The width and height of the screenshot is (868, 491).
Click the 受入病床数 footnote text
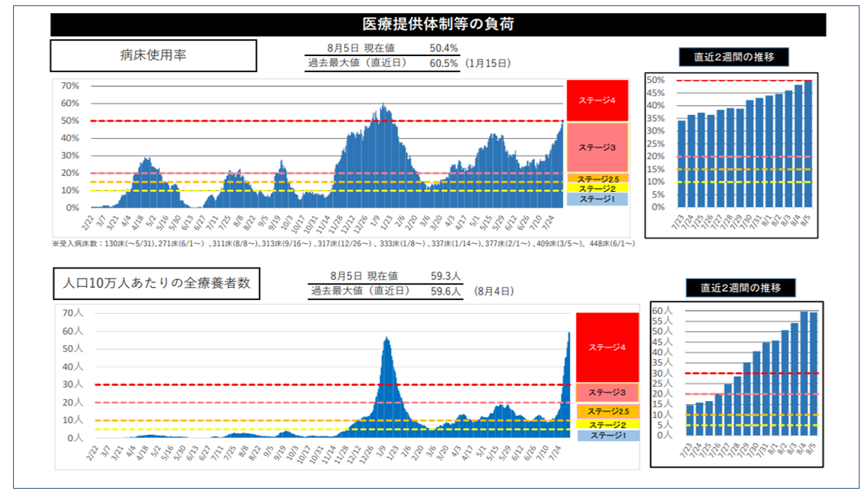[344, 243]
